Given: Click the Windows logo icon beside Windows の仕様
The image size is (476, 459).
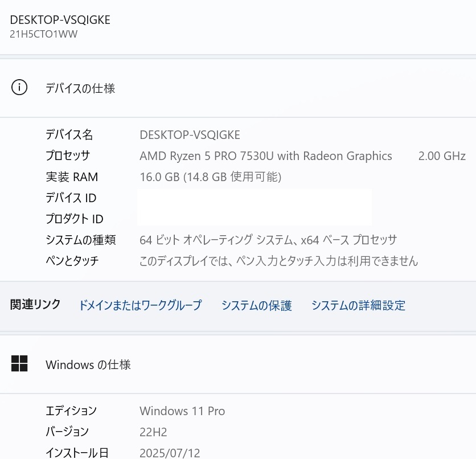Looking at the screenshot, I should [x=19, y=364].
